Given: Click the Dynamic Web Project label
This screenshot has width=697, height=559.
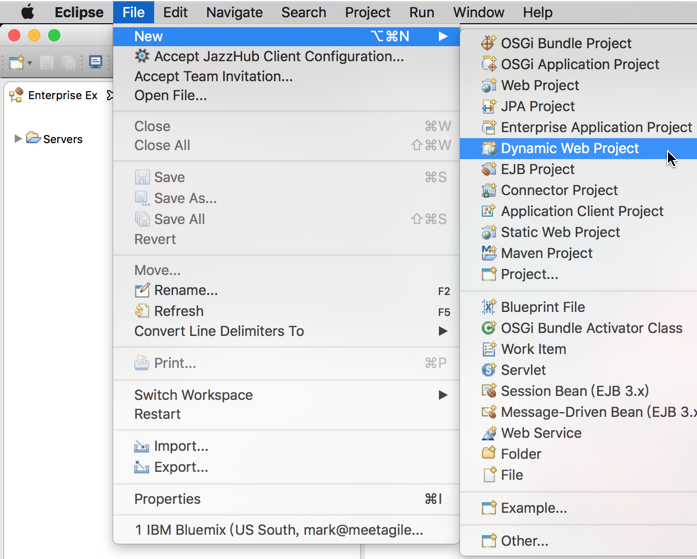Looking at the screenshot, I should pos(570,148).
